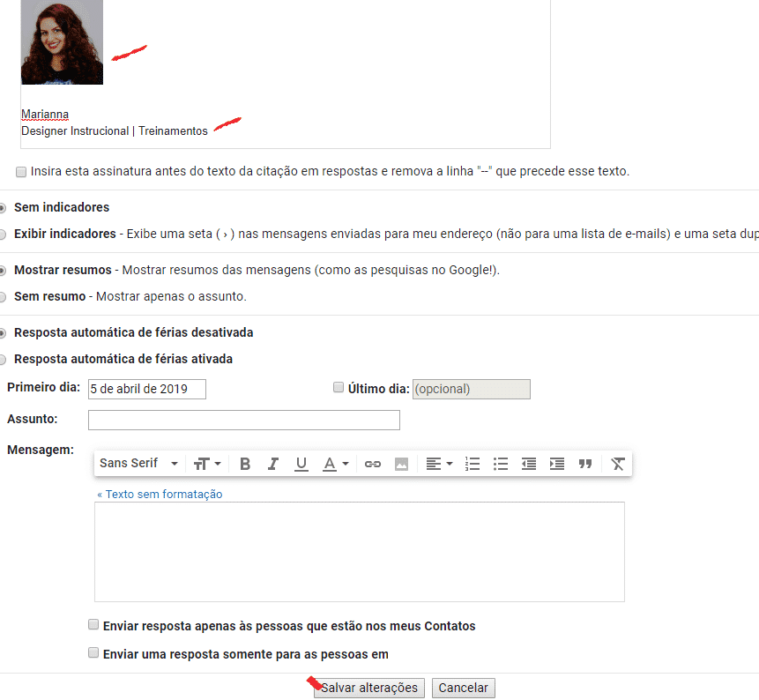The image size is (759, 700).
Task: Decrease the indent of the text
Action: (529, 464)
